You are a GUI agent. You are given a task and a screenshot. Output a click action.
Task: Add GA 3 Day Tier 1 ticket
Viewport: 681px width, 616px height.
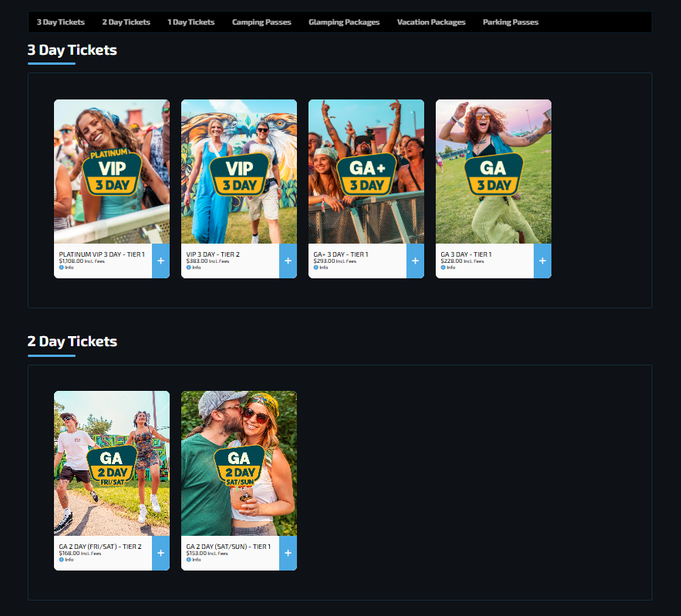(542, 261)
